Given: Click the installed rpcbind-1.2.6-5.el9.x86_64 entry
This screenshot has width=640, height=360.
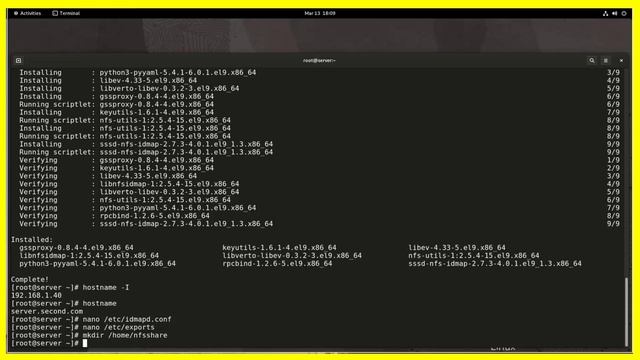Looking at the screenshot, I should coord(277,264).
